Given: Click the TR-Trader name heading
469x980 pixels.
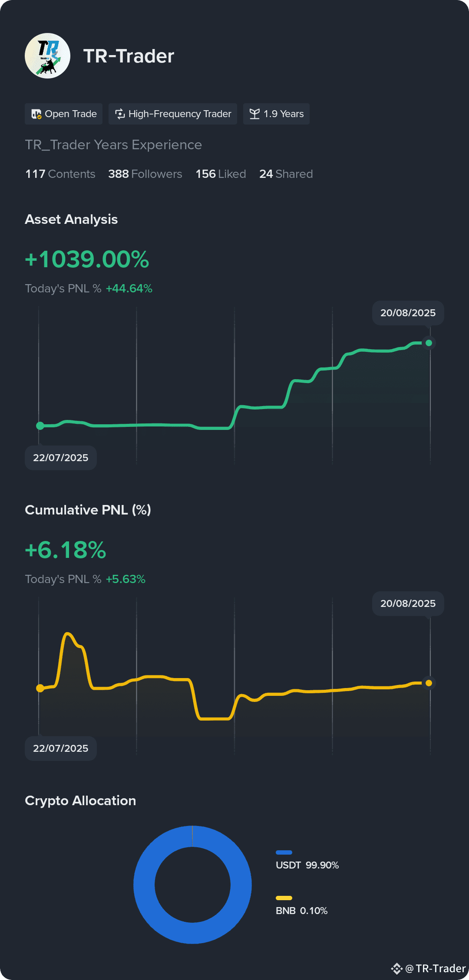Looking at the screenshot, I should coord(129,56).
